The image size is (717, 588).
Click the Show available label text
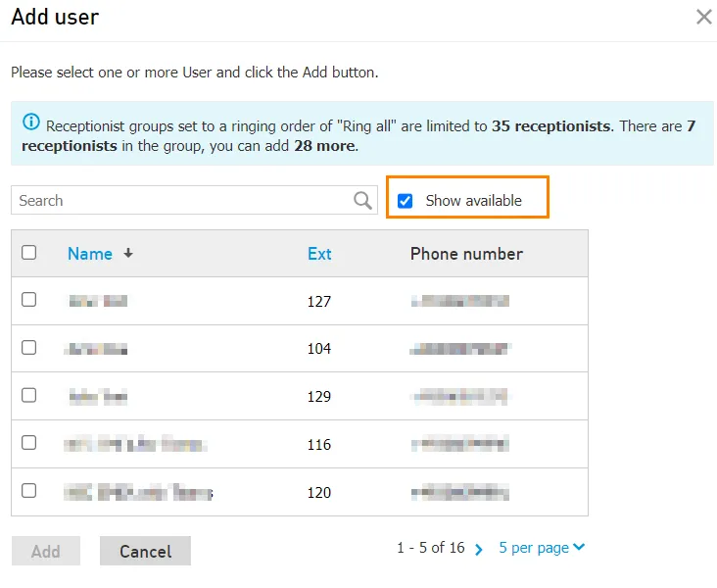pos(474,201)
